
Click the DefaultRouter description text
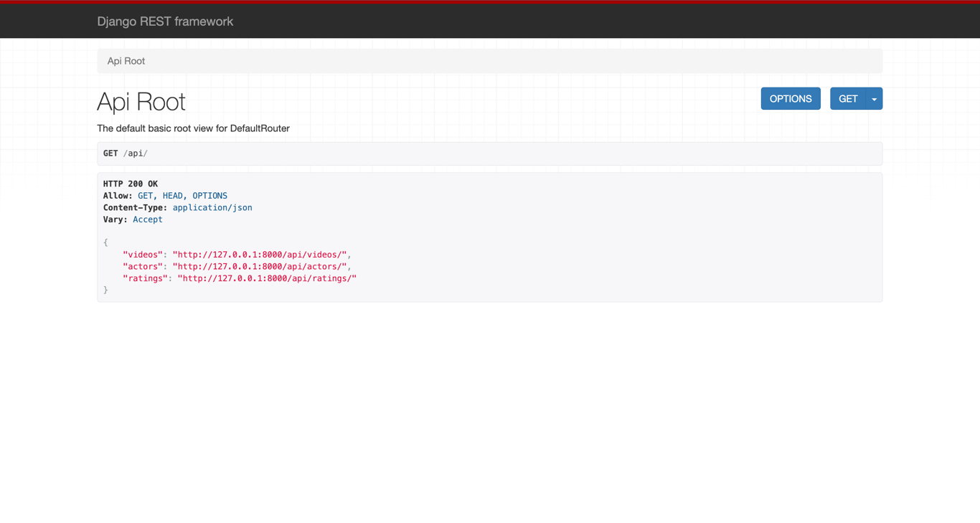coord(193,128)
